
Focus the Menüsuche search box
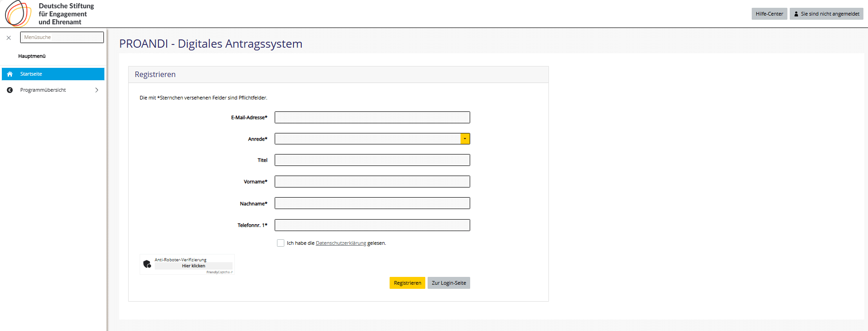(62, 38)
